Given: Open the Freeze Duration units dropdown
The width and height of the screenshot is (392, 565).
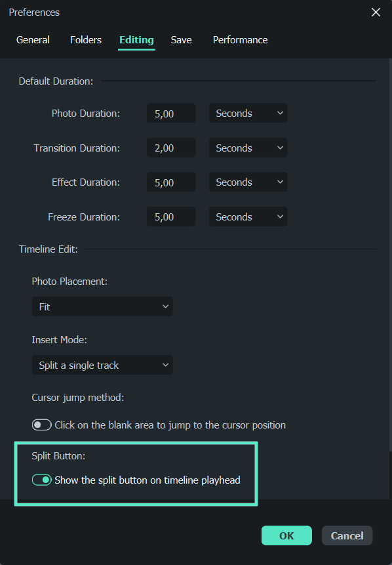Looking at the screenshot, I should (248, 217).
